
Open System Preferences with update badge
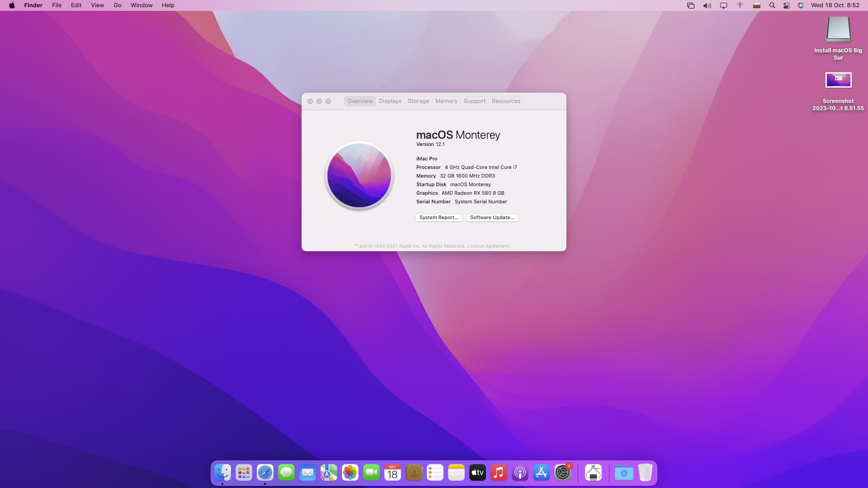[x=562, y=473]
